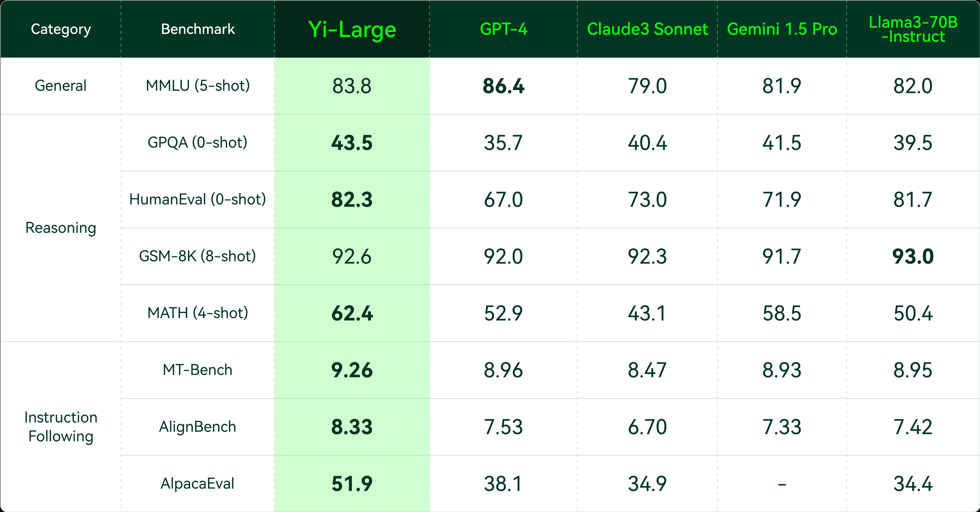Select the HumanEval (0-shot) benchmark label

tap(198, 199)
